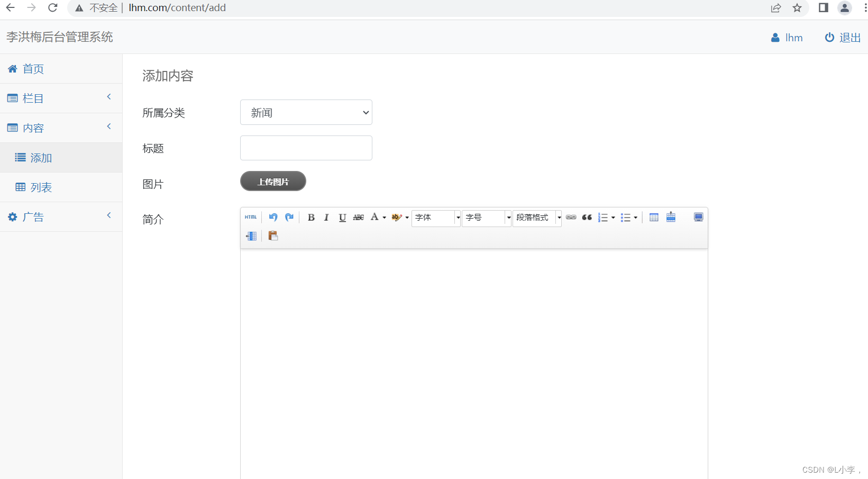Insert a table with the table icon
The height and width of the screenshot is (479, 868).
pyautogui.click(x=654, y=217)
